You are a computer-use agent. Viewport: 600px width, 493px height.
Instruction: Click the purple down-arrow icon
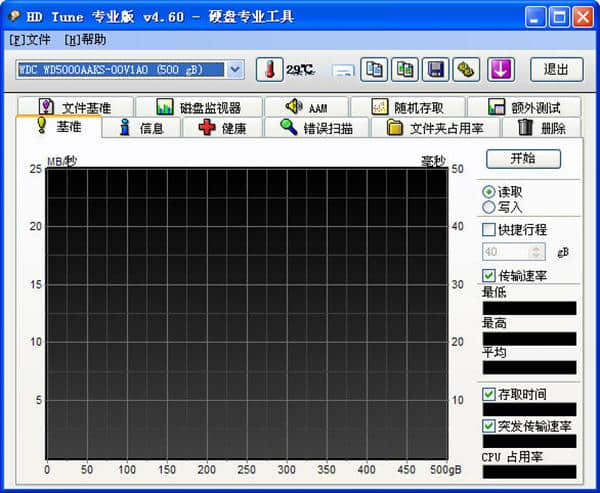click(x=500, y=69)
